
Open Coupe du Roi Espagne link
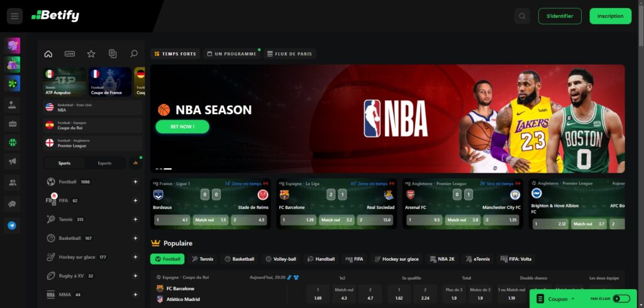tap(92, 125)
